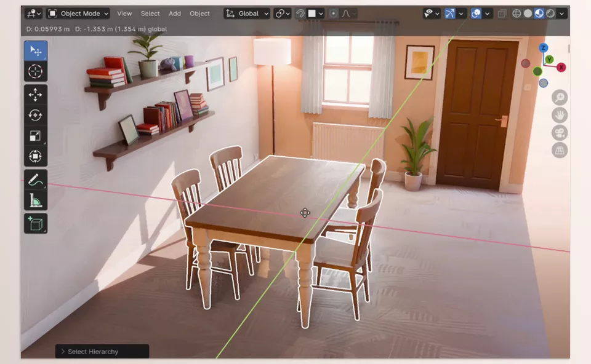Click the Z axis on the navigation gizmo
This screenshot has height=364, width=591.
[543, 48]
